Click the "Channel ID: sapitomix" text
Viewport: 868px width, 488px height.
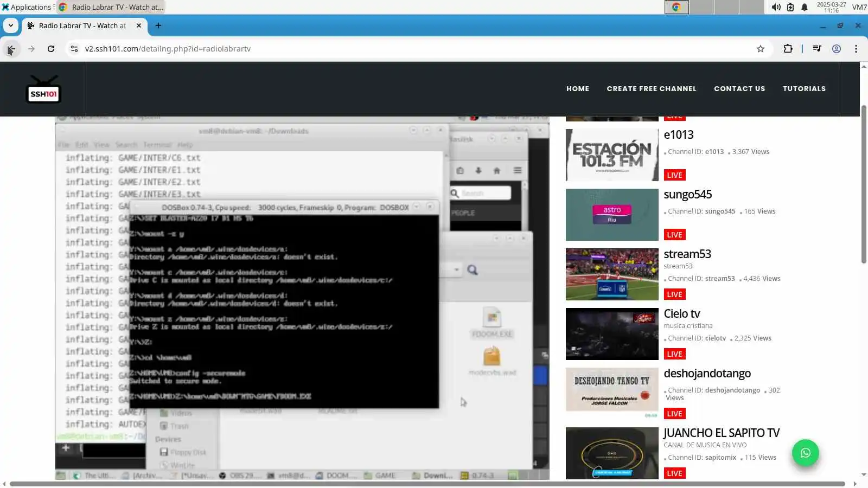(x=702, y=458)
